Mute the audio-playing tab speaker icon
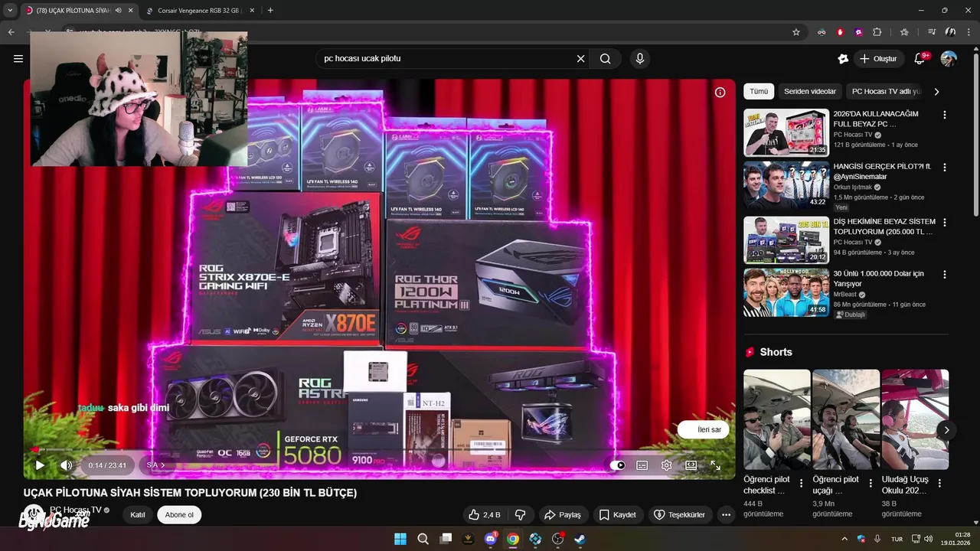The image size is (980, 551). point(118,10)
